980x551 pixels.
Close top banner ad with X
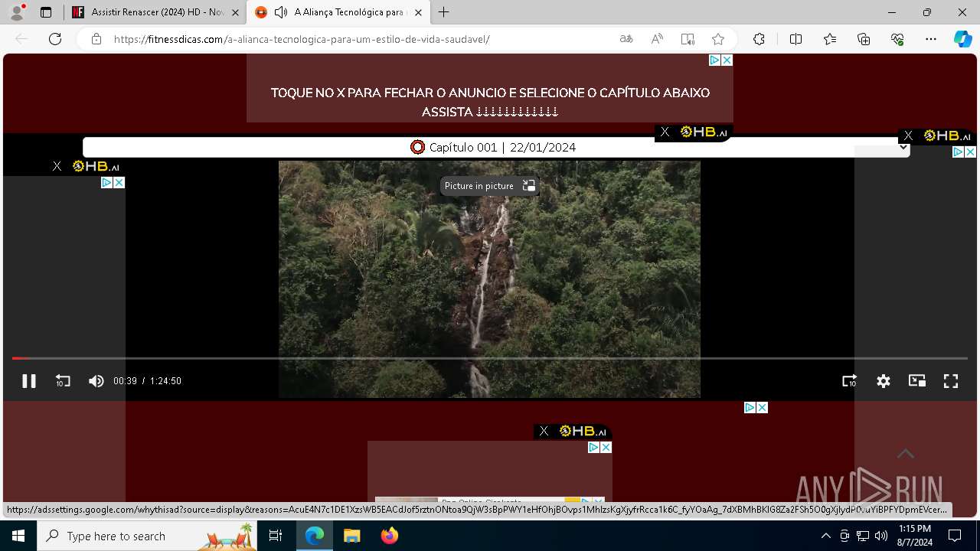point(727,60)
